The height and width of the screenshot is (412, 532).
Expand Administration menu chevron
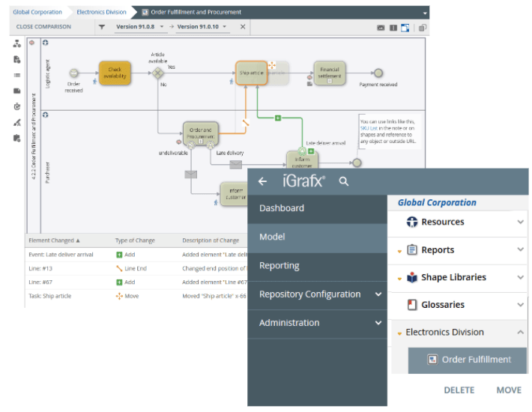pos(378,323)
